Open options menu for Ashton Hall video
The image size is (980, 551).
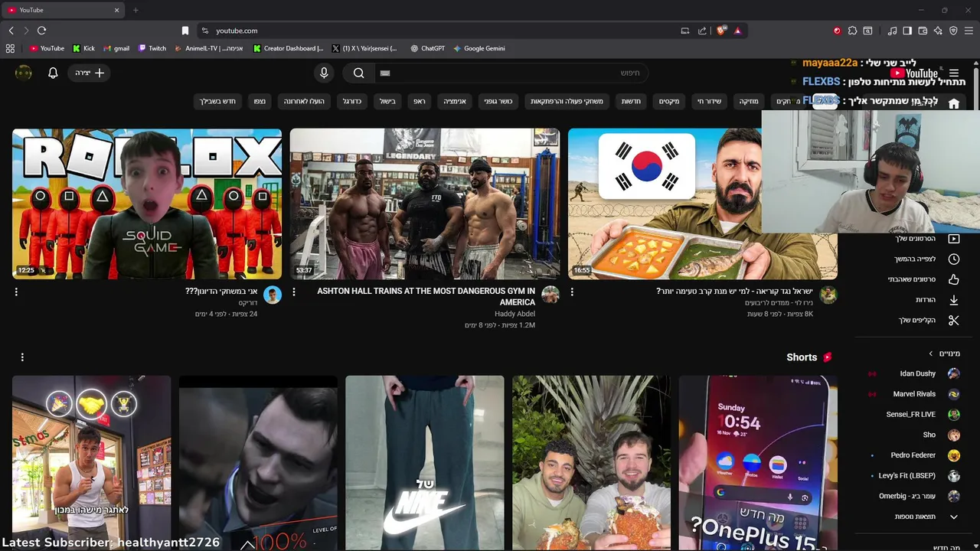294,292
